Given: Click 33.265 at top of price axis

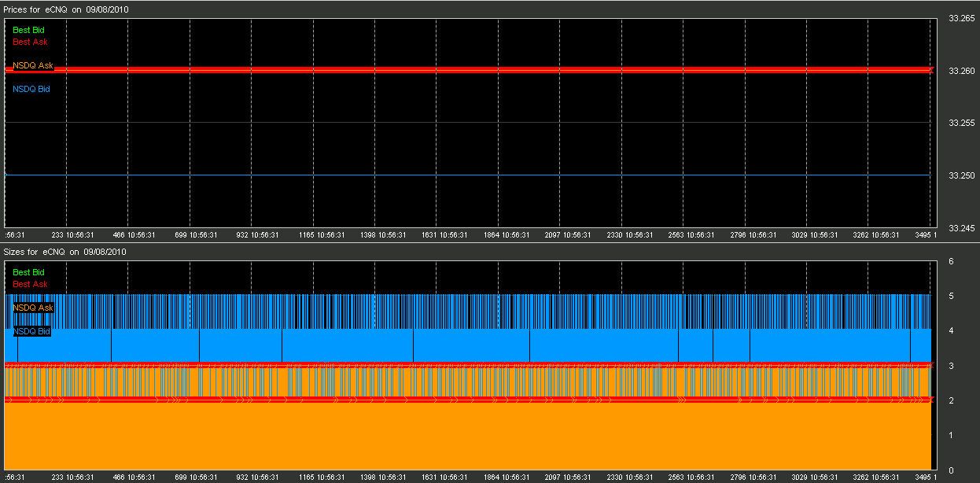Looking at the screenshot, I should coord(962,19).
